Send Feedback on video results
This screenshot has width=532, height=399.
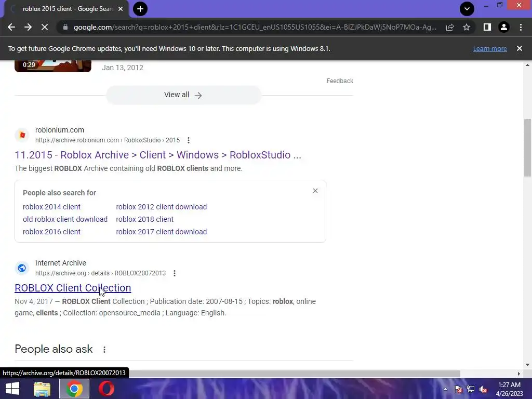tap(340, 81)
